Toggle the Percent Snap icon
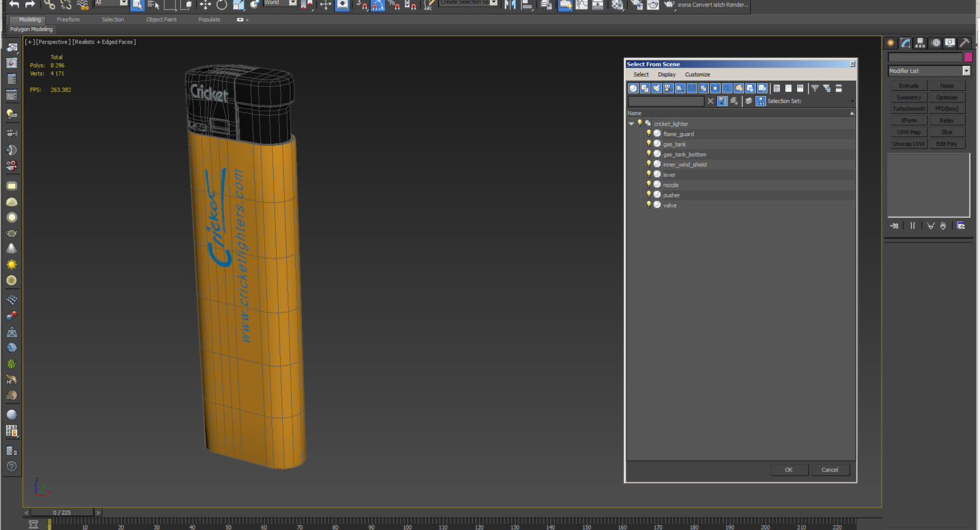980x530 pixels. pyautogui.click(x=394, y=5)
